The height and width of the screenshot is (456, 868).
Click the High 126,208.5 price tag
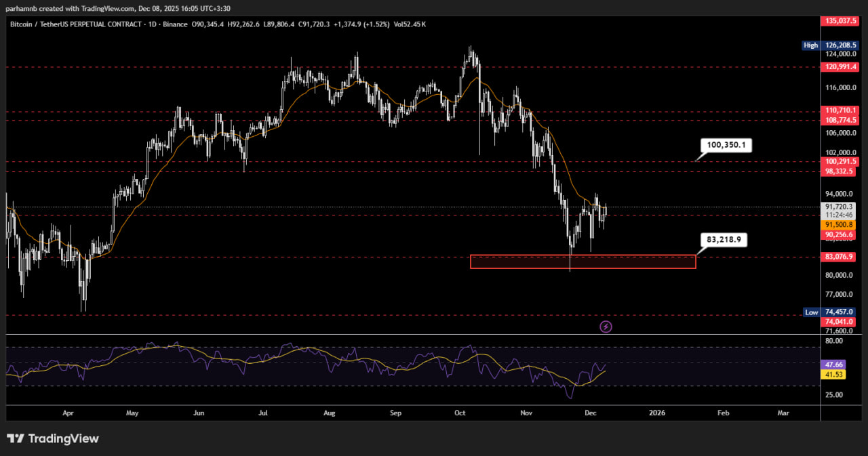[x=840, y=45]
